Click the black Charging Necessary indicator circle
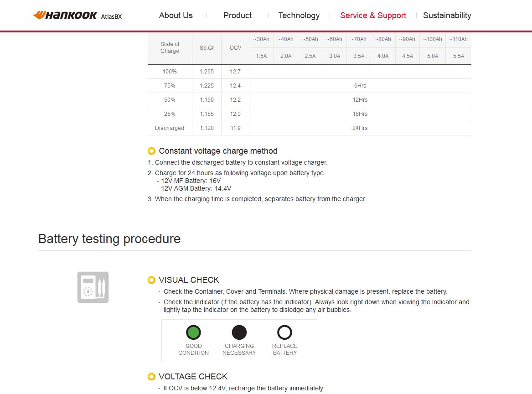The image size is (532, 394). click(x=239, y=332)
